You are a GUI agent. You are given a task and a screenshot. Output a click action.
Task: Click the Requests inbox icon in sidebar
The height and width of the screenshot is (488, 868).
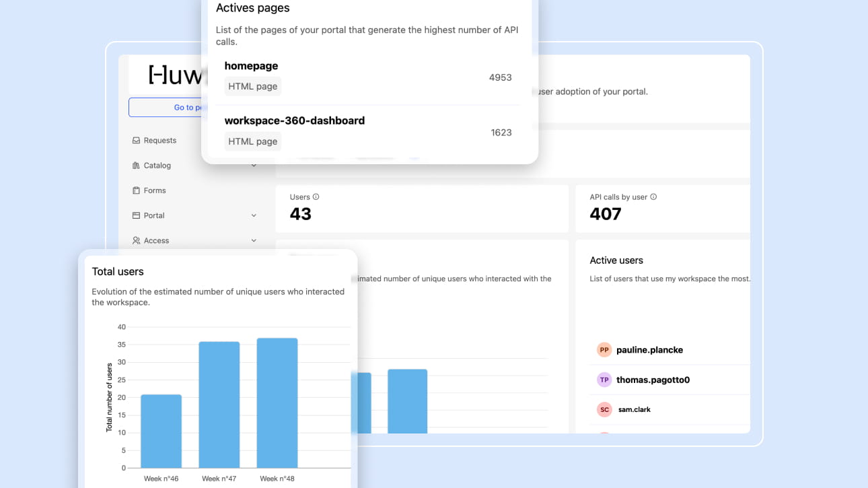(x=137, y=141)
